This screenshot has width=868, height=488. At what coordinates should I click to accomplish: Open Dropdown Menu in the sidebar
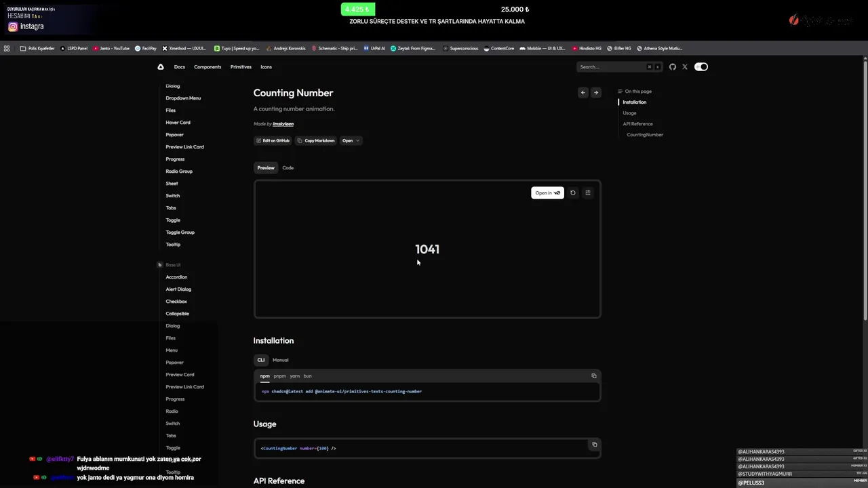(183, 98)
